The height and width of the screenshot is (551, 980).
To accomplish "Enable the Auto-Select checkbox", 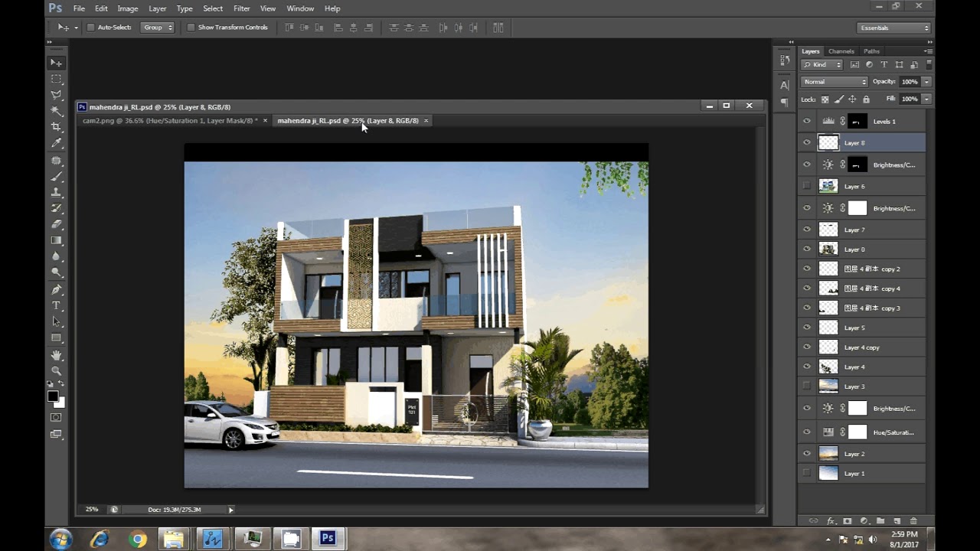I will coord(90,27).
